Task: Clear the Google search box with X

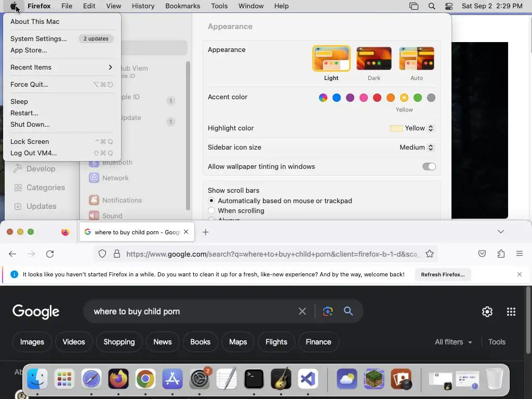Action: [x=302, y=311]
